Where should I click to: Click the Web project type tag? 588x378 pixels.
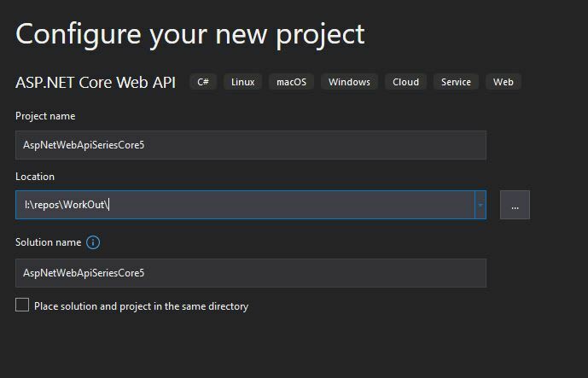[x=504, y=82]
